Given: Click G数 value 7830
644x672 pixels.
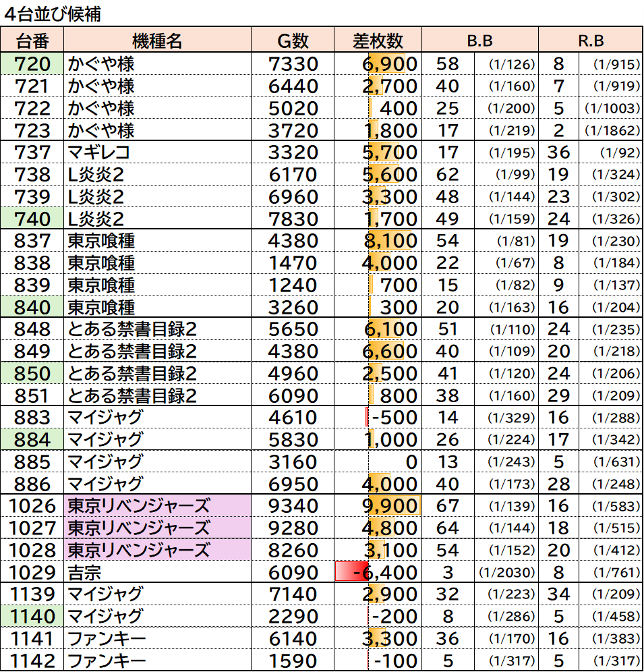Looking at the screenshot, I should click(x=293, y=219).
